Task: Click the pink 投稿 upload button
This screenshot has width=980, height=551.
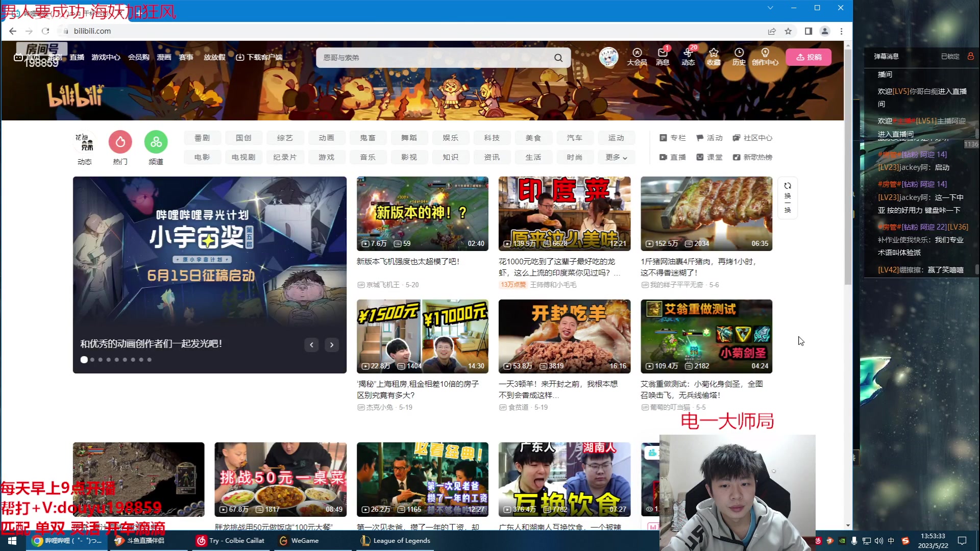Action: [808, 57]
